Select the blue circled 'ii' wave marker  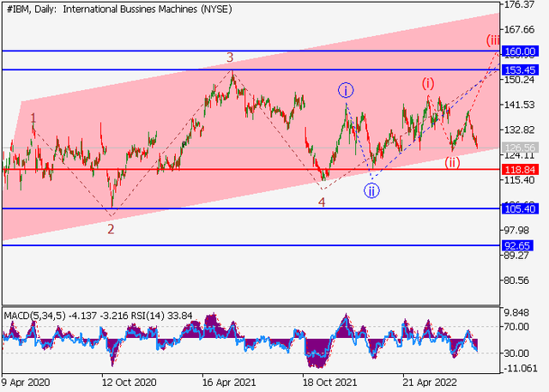pos(371,191)
